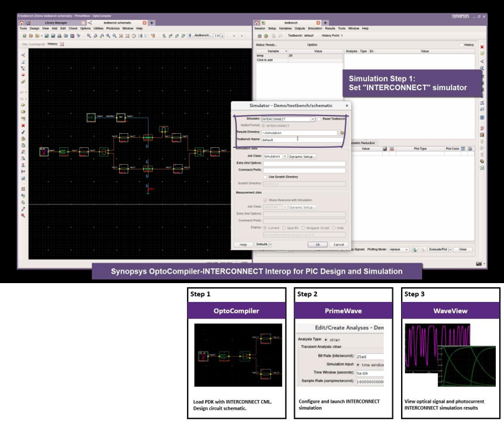Toggle Share Resource with Simulation checkbox
This screenshot has width=504, height=423.
265,200
